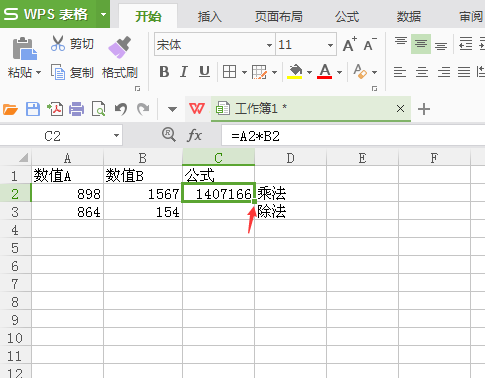Open the Name Box dropdown for C2
The image size is (485, 378).
(116, 136)
